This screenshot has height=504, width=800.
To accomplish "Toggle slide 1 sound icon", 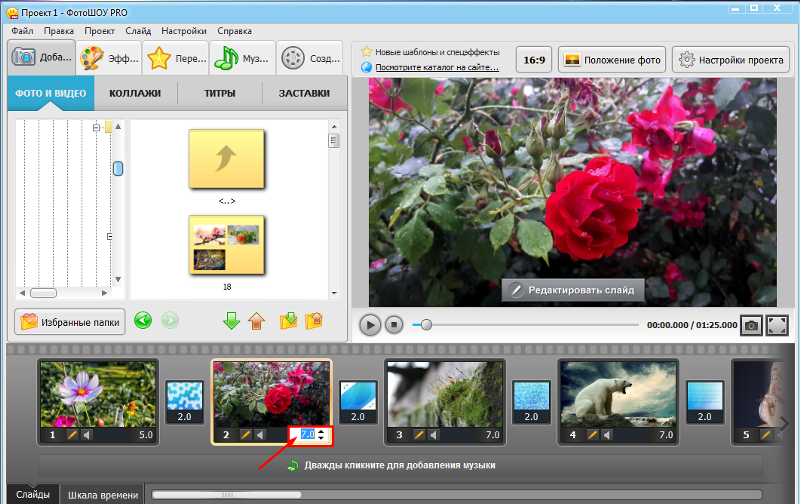I will (87, 435).
